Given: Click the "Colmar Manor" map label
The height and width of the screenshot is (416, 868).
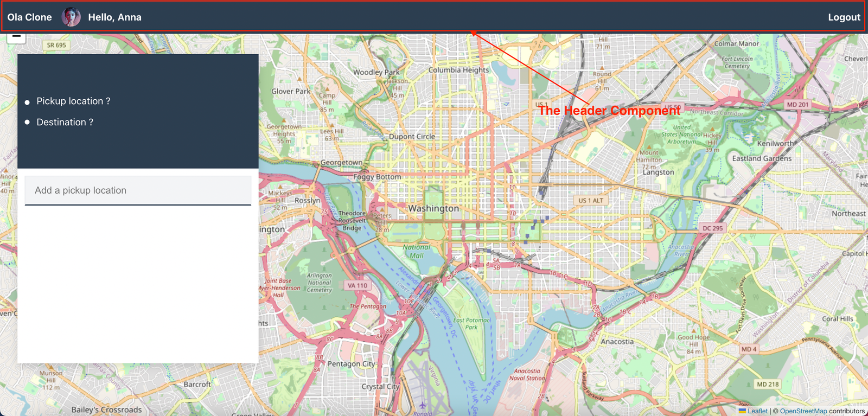Looking at the screenshot, I should click(737, 43).
